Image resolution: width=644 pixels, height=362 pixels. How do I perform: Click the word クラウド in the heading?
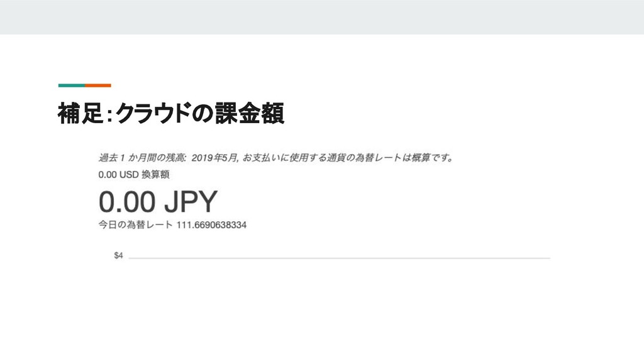pos(153,113)
